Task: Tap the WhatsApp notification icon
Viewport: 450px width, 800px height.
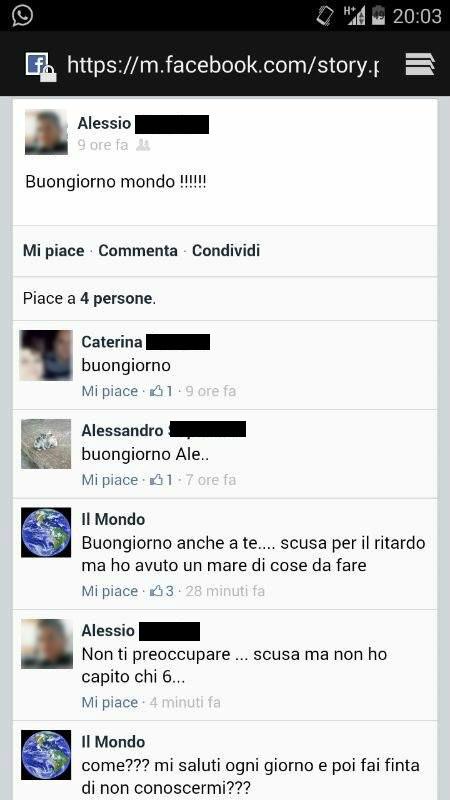Action: 22,15
